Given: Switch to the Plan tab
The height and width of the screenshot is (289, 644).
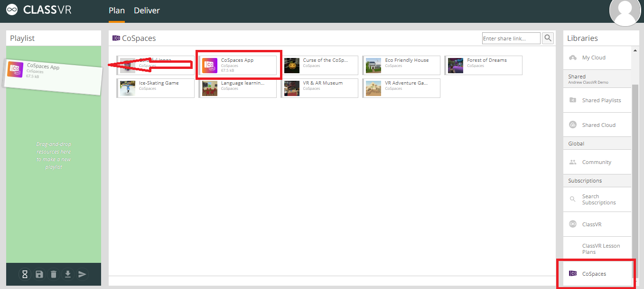Looking at the screenshot, I should point(117,10).
